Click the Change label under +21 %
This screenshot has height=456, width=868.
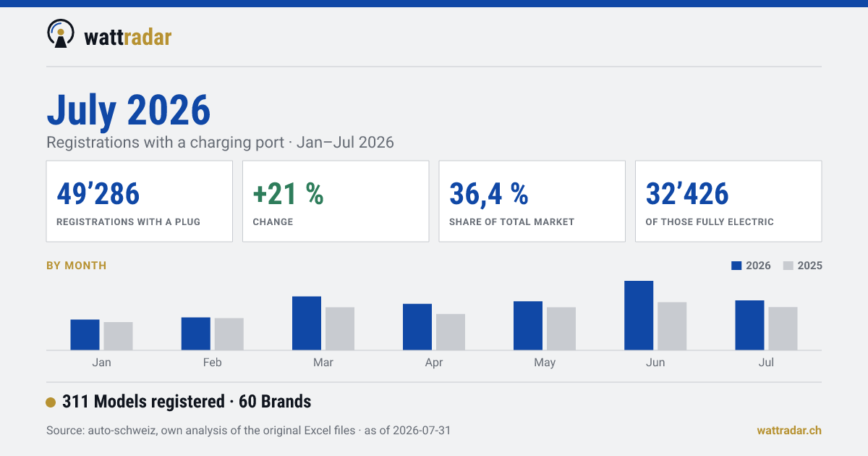pyautogui.click(x=273, y=222)
